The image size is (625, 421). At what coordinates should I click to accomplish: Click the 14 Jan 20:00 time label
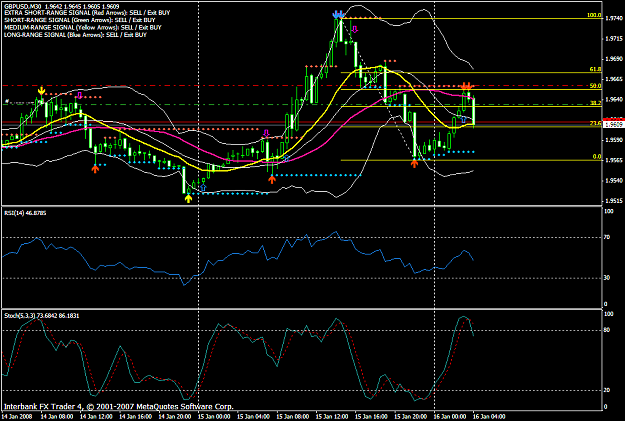click(x=175, y=417)
